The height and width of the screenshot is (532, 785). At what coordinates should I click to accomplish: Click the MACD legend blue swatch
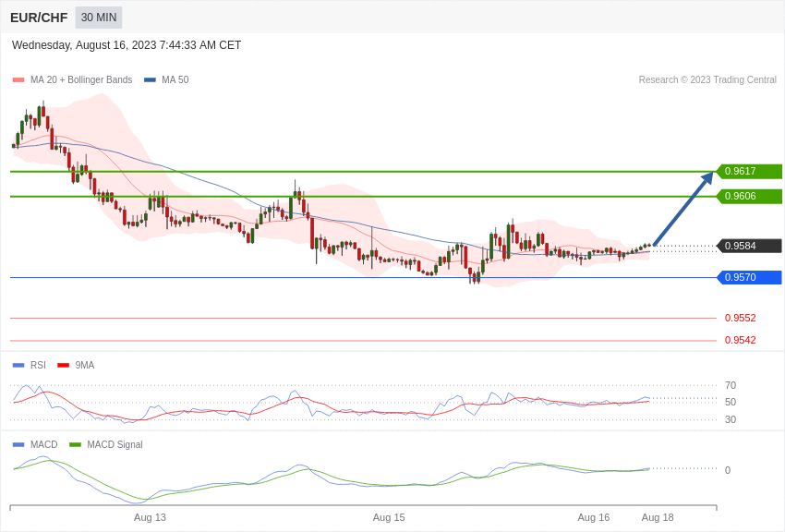(18, 445)
